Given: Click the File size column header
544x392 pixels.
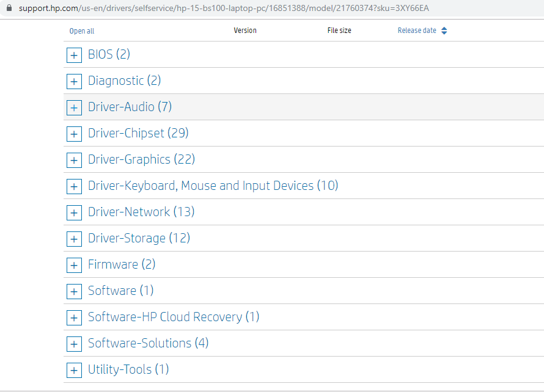Looking at the screenshot, I should coord(339,31).
